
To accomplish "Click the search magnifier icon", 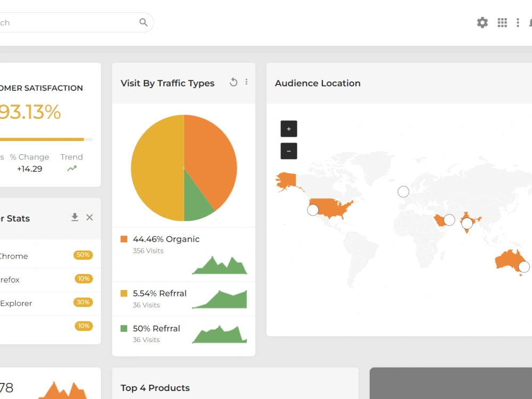I will (143, 22).
